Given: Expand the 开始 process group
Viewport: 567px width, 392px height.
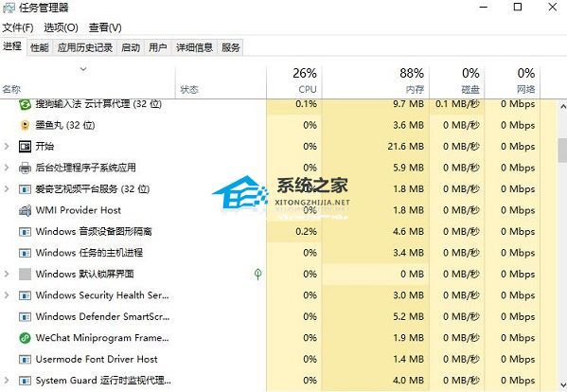Looking at the screenshot, I should [6, 146].
